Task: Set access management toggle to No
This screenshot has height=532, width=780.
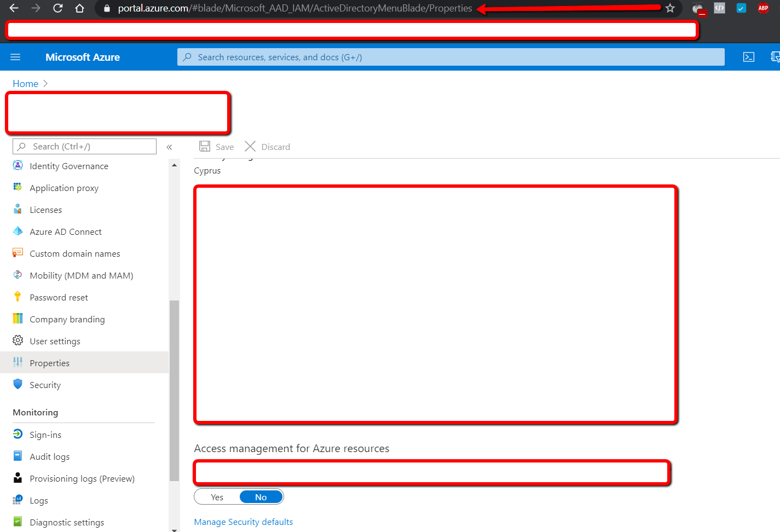Action: coord(261,497)
